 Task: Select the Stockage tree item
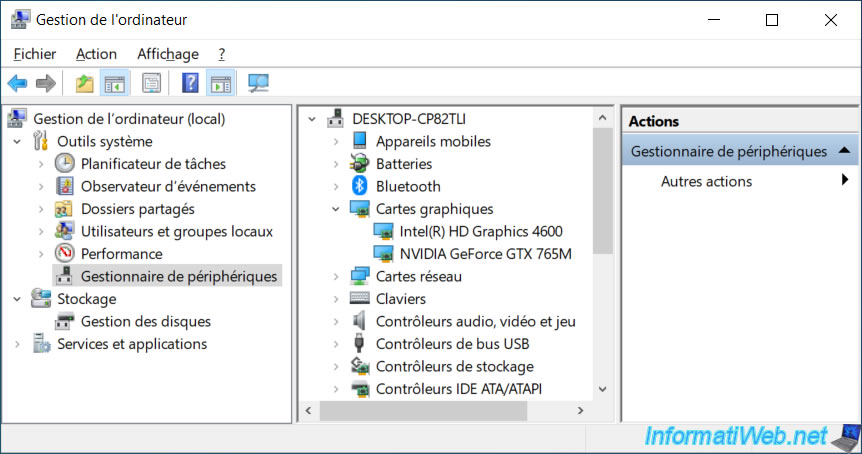pos(87,299)
